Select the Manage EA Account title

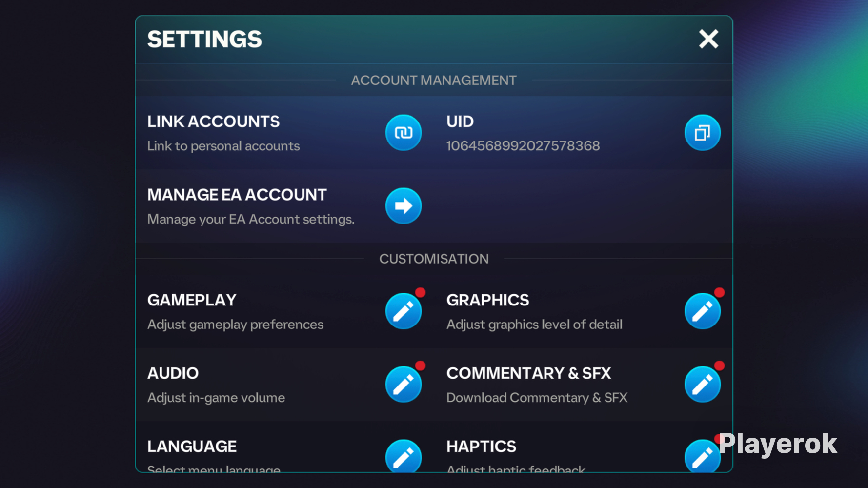[x=237, y=195]
